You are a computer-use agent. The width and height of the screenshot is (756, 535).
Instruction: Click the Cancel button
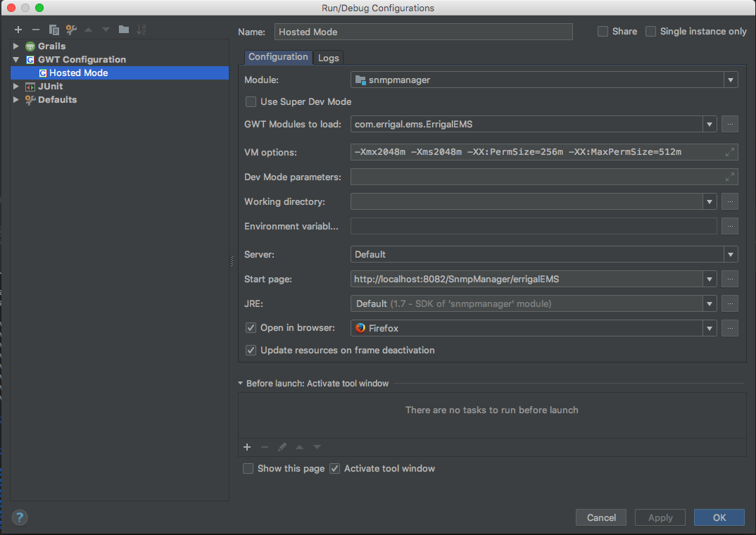coord(601,517)
